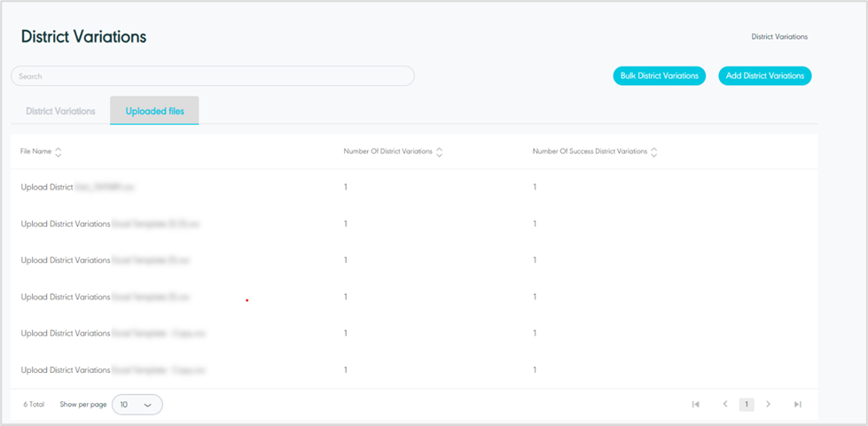
Task: Click the File Name column header
Action: tap(36, 151)
